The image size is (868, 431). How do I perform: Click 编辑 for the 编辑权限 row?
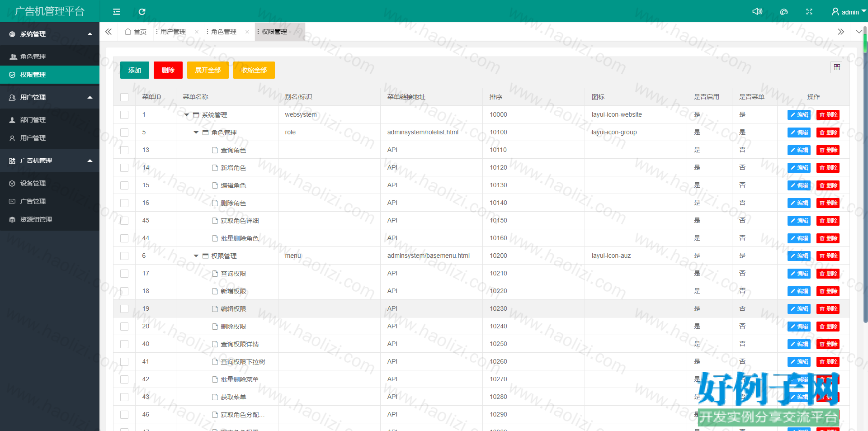(x=799, y=309)
